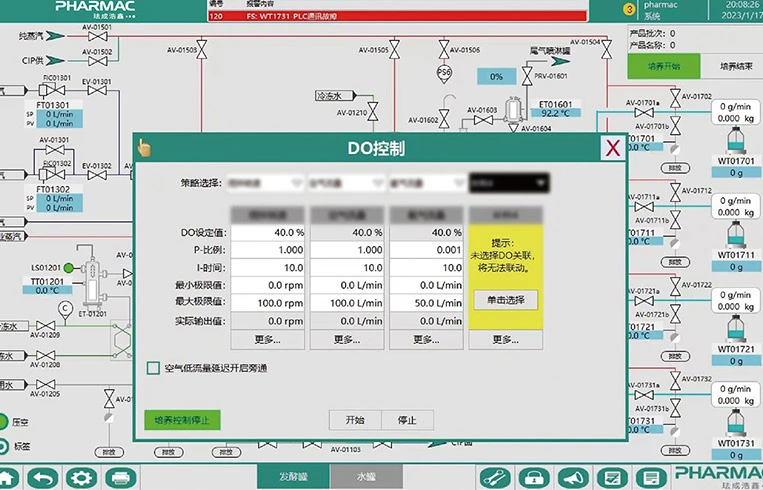
Task: Edit 最大极限值 field showing 50.0 L/min
Action: [426, 303]
